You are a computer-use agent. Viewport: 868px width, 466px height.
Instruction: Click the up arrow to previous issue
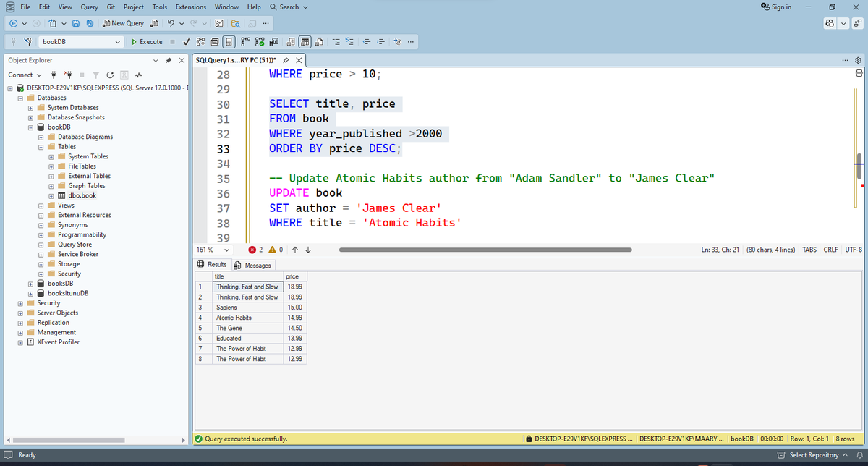294,250
